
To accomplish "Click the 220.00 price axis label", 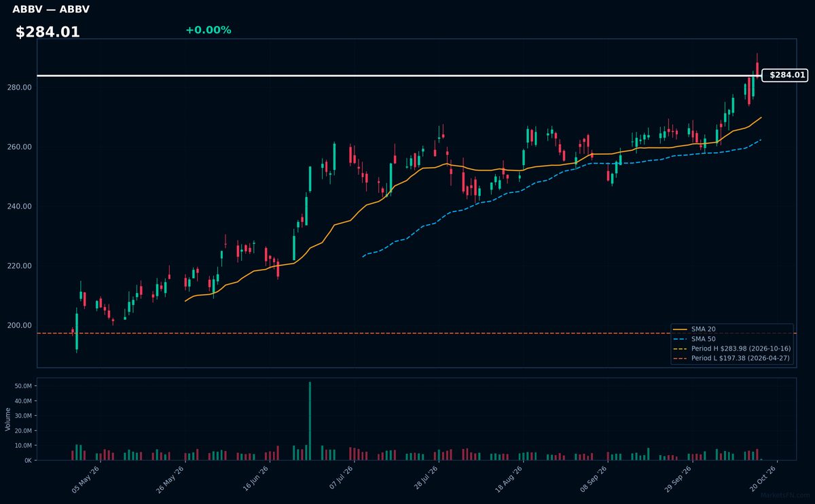I will (20, 266).
